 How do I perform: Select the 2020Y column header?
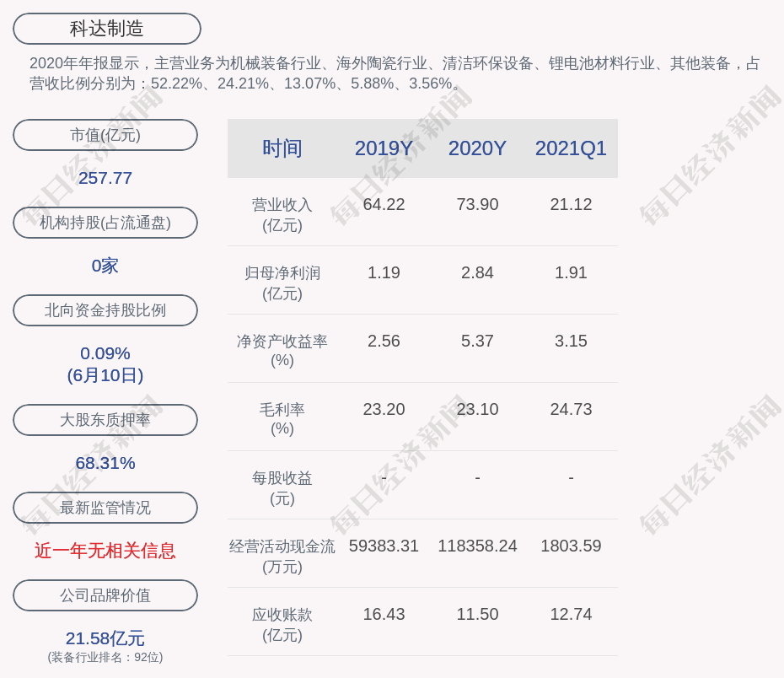[477, 148]
